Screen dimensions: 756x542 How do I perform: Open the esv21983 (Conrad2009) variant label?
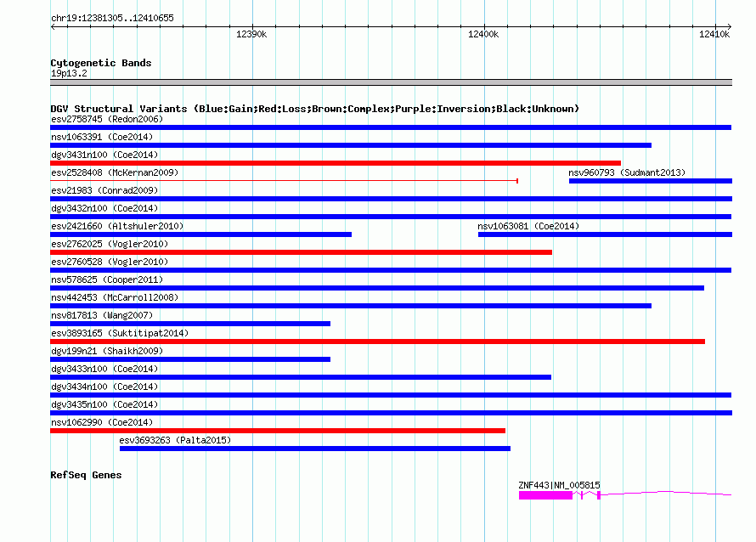point(104,190)
